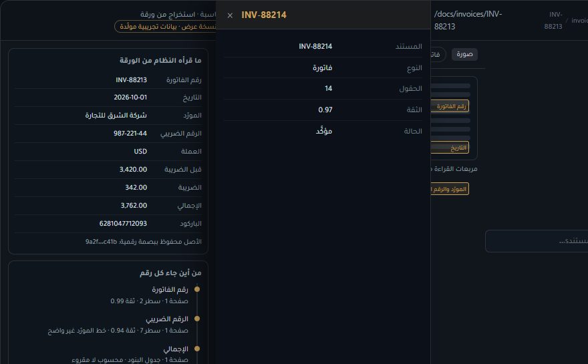The image size is (588, 364).
Task: Select the رقم الفاتورة timeline marker
Action: click(197, 289)
